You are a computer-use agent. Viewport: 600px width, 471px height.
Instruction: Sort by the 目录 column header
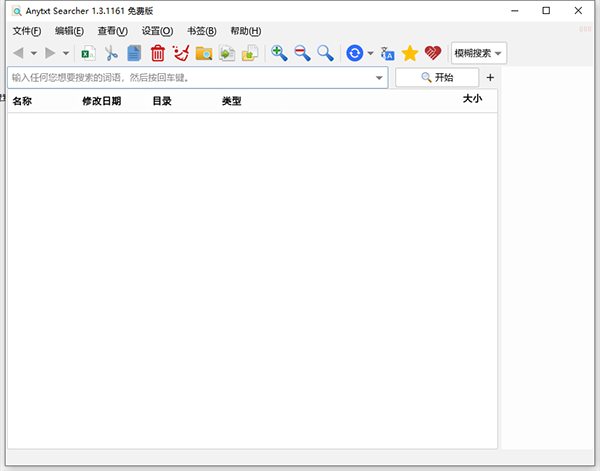162,101
